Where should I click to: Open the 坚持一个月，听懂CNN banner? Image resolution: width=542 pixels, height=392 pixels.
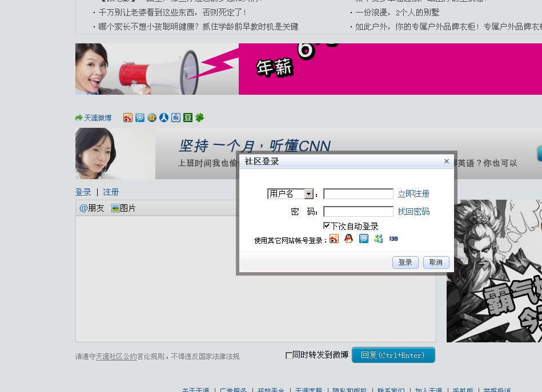click(308, 153)
